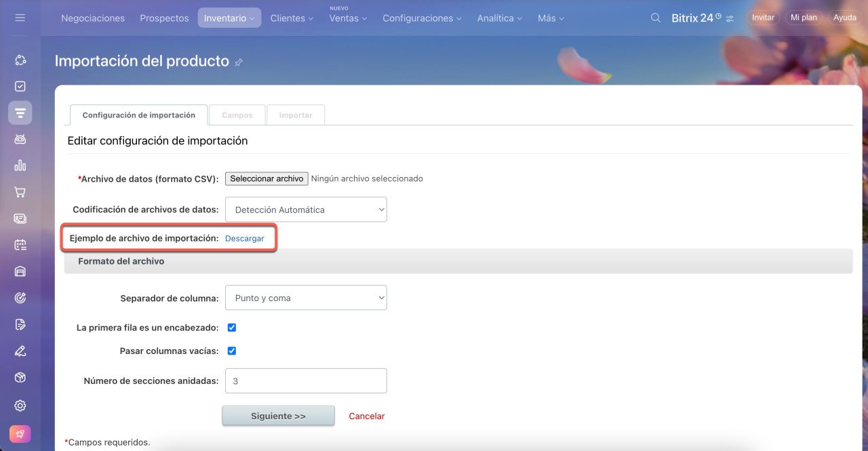Toggle 'Pasar columnas vacías' checkbox
Screen dimensions: 868x451
(232, 351)
